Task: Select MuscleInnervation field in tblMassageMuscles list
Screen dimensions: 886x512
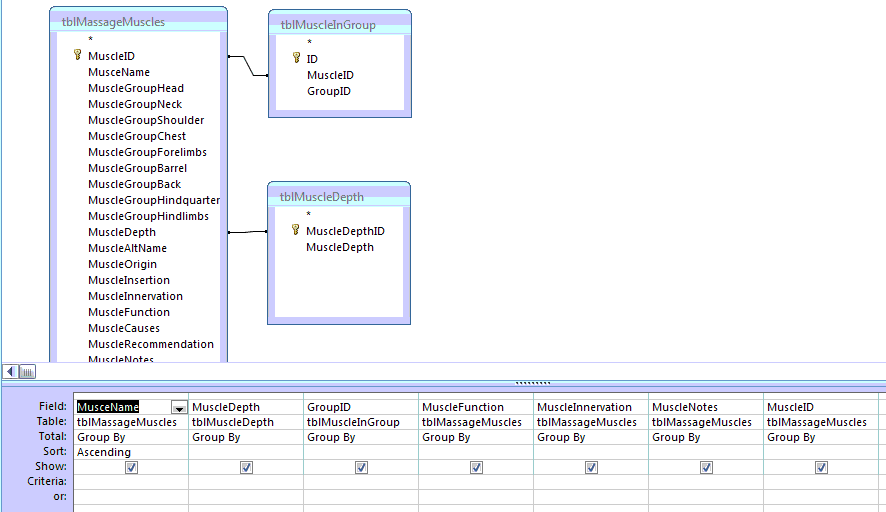Action: [x=135, y=296]
